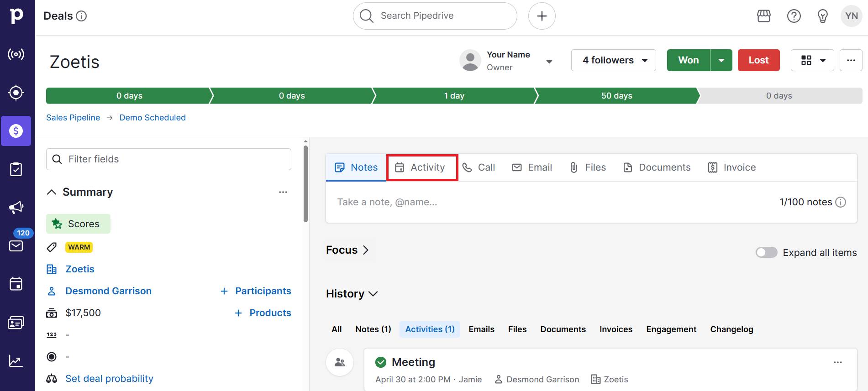Screen dimensions: 868x391
Task: Switch to the Email tab
Action: tap(532, 167)
